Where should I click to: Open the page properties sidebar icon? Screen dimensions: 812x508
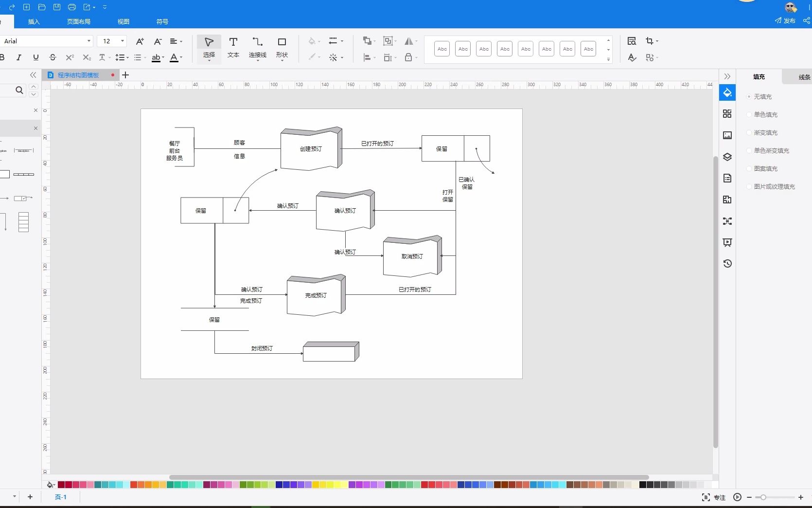(x=727, y=178)
